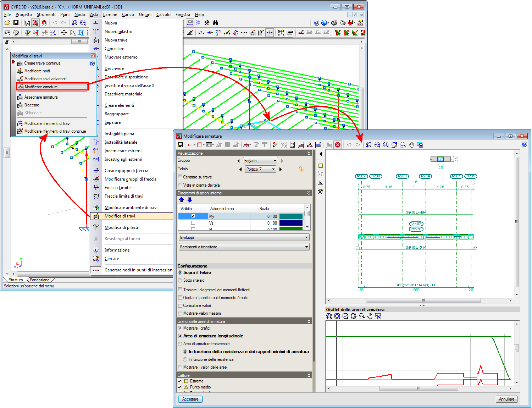Screen dimensions: 532x408
Task: Enable Centrare su trave checkbox
Action: pos(180,177)
